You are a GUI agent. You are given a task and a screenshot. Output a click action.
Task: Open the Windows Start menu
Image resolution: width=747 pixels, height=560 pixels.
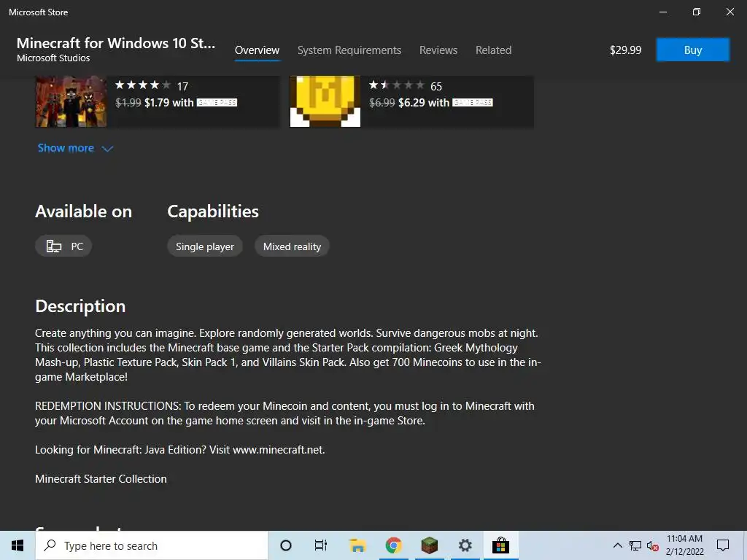click(x=18, y=545)
